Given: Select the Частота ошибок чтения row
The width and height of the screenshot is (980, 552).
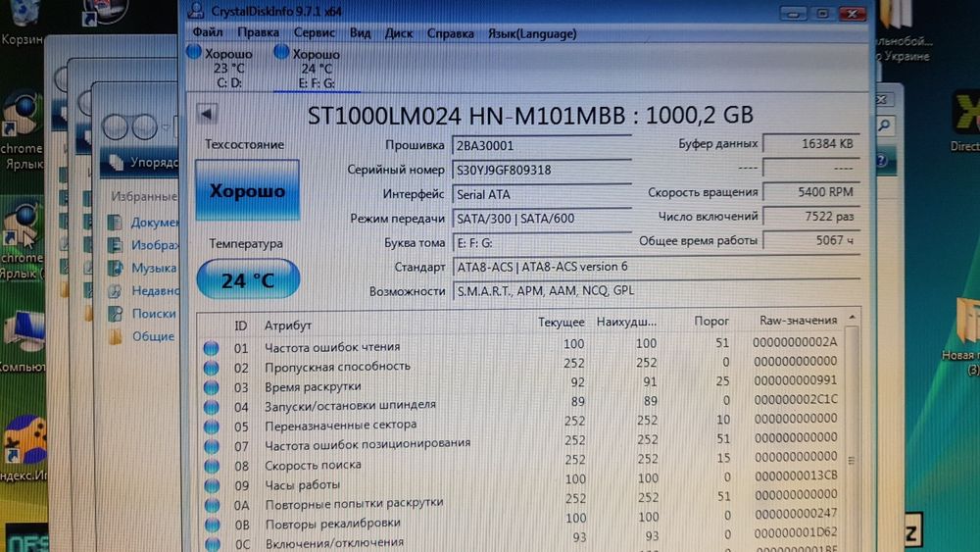Looking at the screenshot, I should (x=522, y=345).
